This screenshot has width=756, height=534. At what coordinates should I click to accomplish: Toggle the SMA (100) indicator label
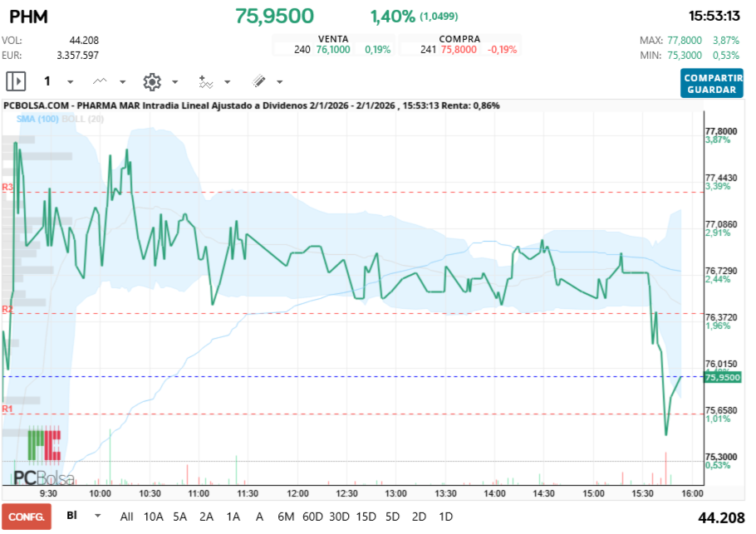[x=37, y=119]
